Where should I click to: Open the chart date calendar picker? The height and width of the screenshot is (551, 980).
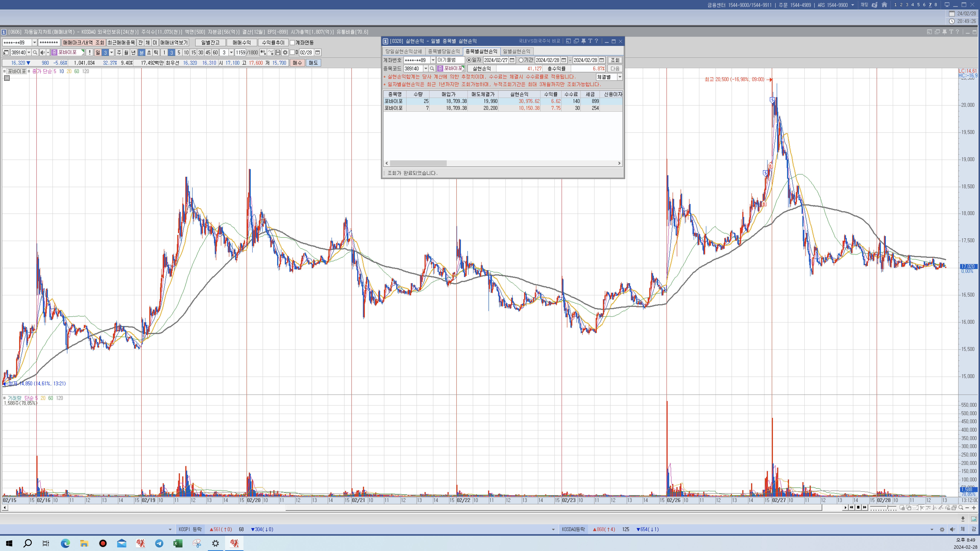click(x=318, y=52)
